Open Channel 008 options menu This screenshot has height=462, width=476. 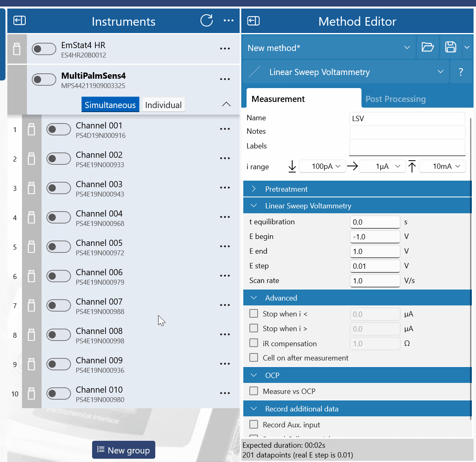[x=225, y=334]
